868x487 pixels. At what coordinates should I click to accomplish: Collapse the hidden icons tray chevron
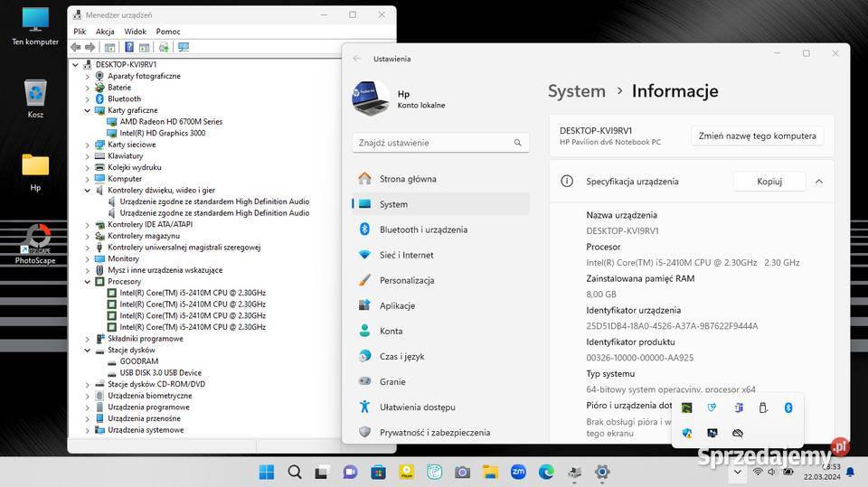pyautogui.click(x=738, y=472)
